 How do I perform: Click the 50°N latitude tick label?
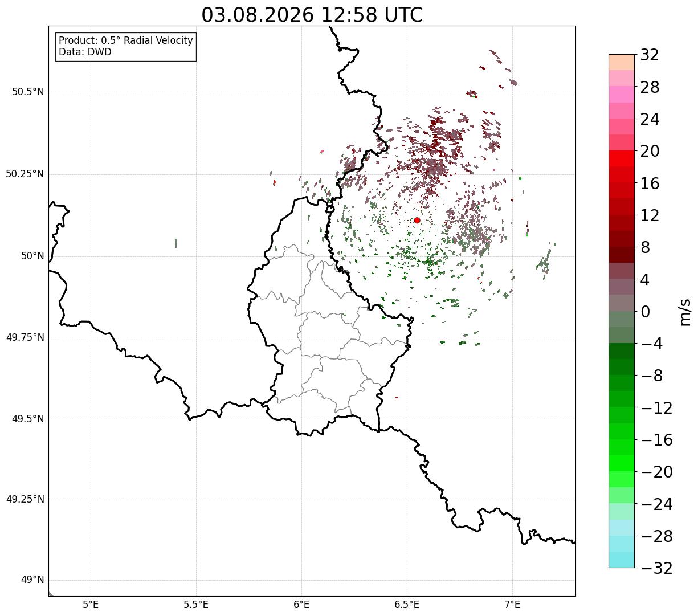(32, 256)
